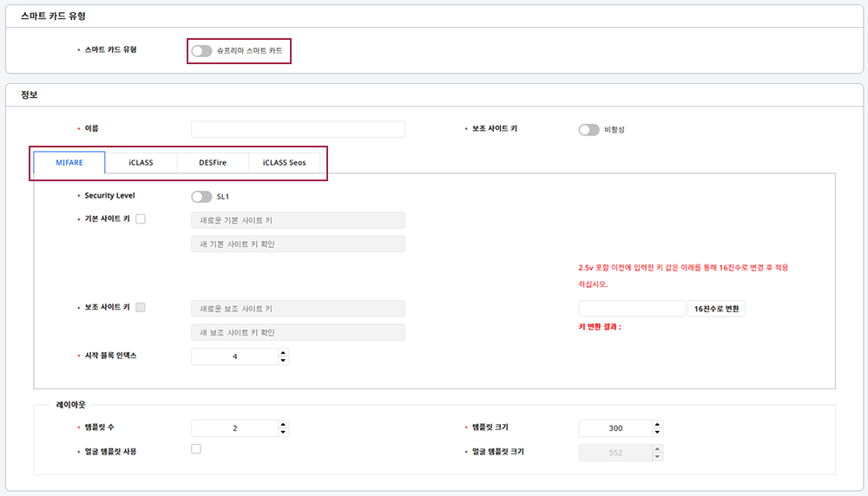868x496 pixels.
Task: Enable the 보조 사이트 키 비활성 toggle
Action: pos(589,130)
